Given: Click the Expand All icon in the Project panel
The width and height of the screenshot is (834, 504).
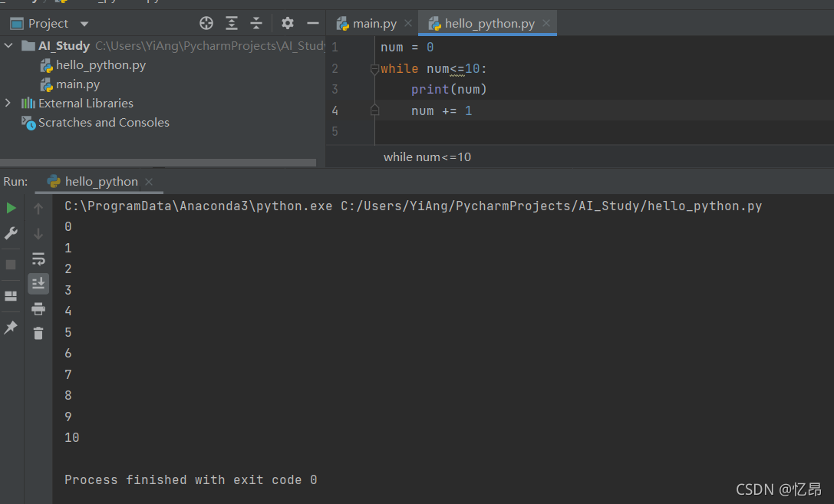Looking at the screenshot, I should (232, 23).
